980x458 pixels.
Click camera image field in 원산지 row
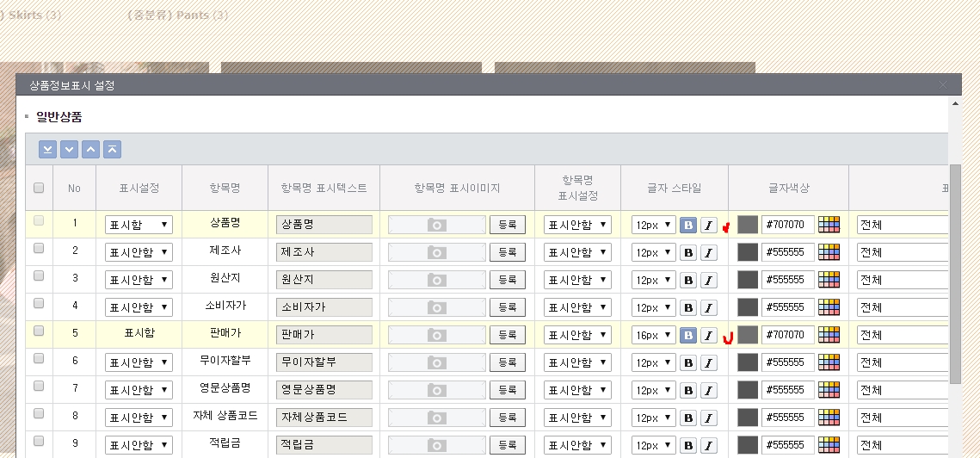[437, 280]
